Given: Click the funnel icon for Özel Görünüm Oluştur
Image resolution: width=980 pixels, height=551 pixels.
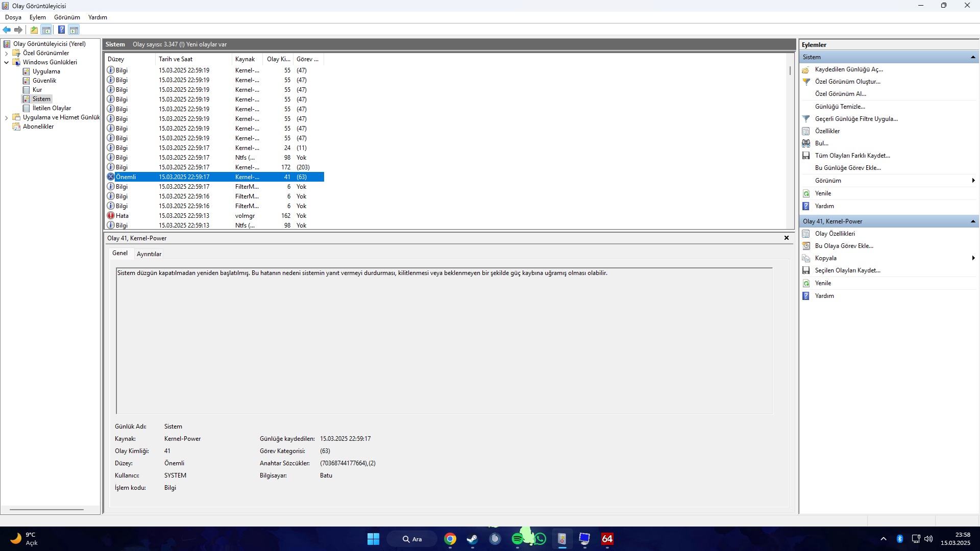Looking at the screenshot, I should [806, 82].
